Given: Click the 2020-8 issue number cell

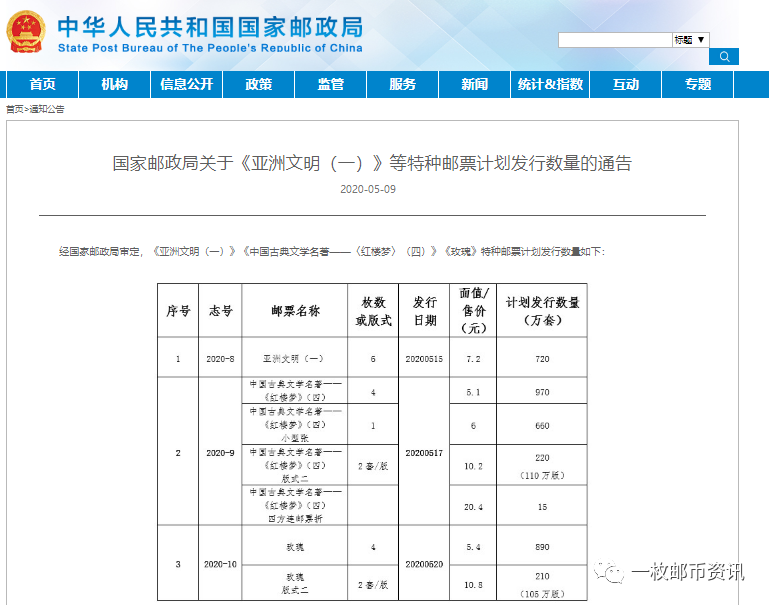Looking at the screenshot, I should [x=220, y=358].
